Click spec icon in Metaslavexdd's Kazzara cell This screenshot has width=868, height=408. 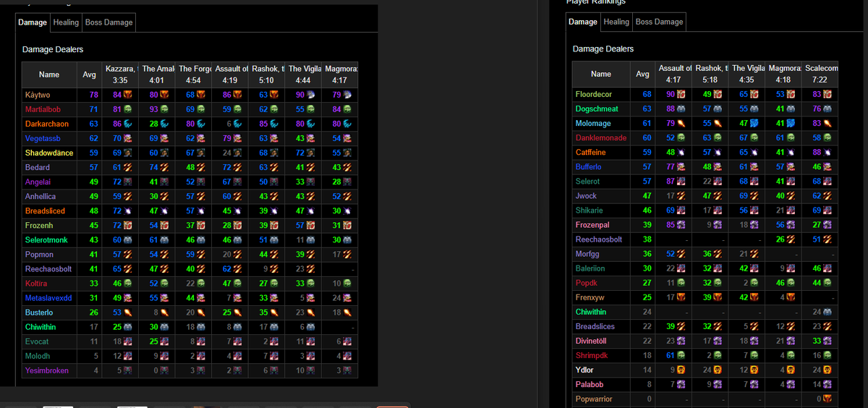127,298
